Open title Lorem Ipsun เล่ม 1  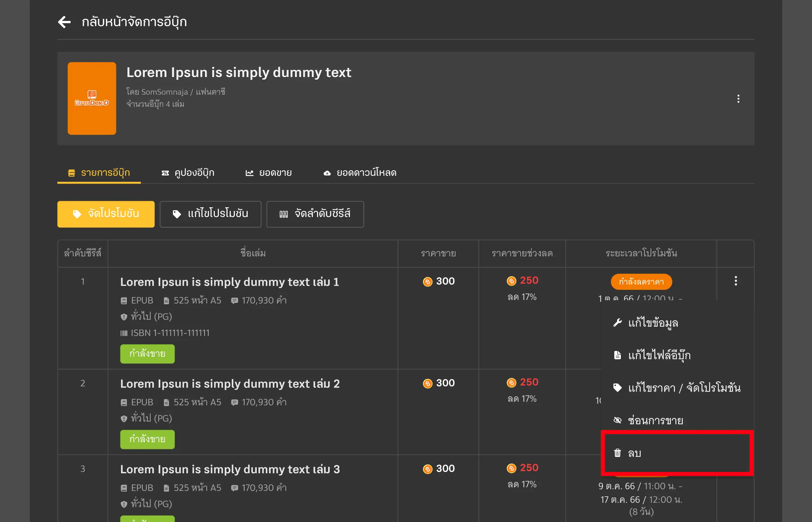[229, 282]
